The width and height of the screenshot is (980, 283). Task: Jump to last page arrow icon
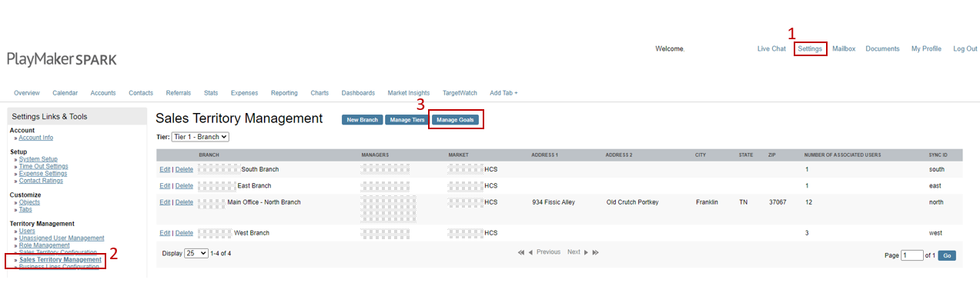tap(595, 252)
